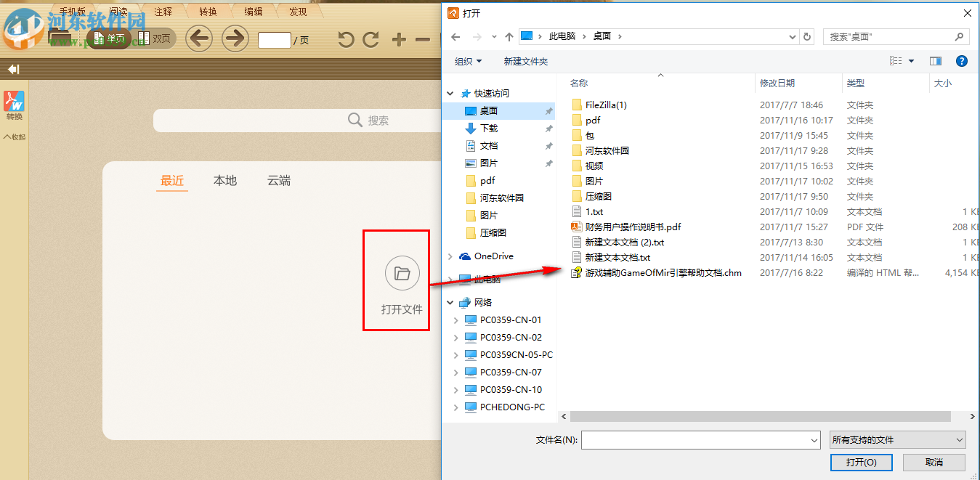
Task: Select the single page view icon
Action: tap(108, 38)
